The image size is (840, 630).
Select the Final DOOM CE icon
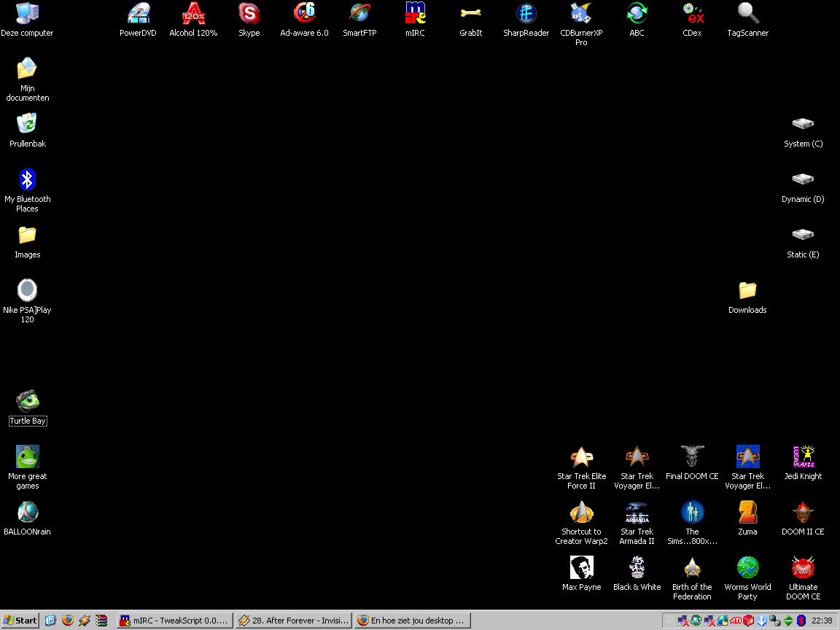point(692,463)
